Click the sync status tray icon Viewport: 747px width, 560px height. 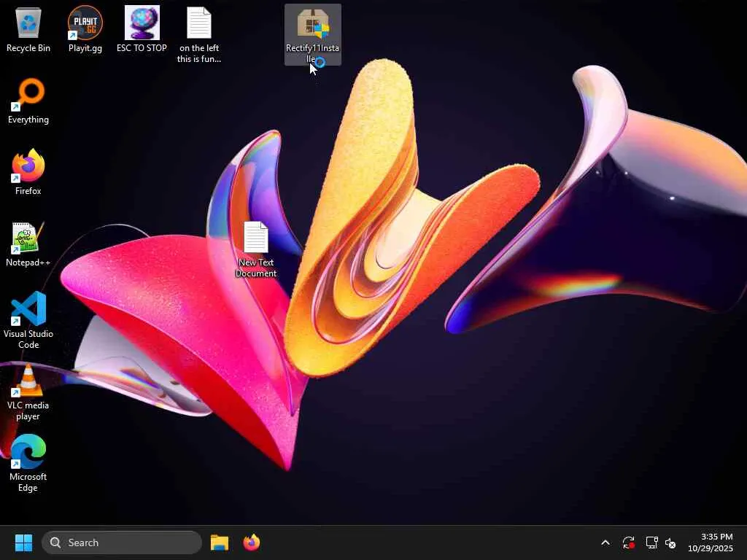pyautogui.click(x=628, y=542)
